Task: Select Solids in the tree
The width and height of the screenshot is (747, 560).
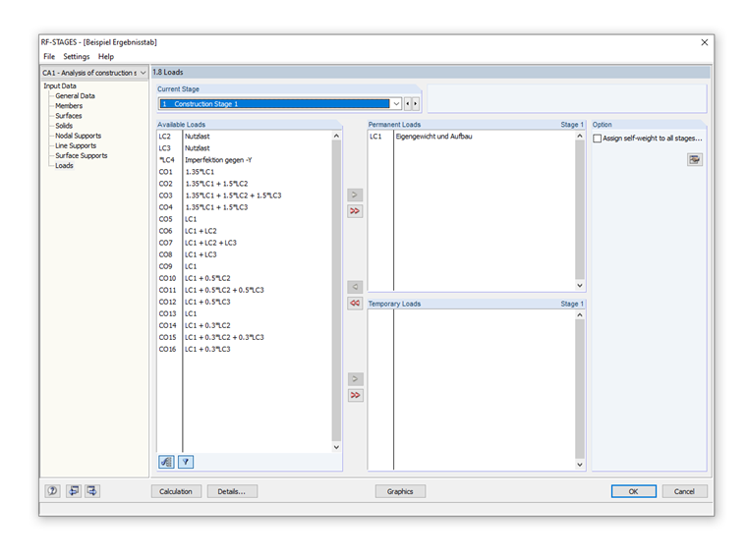Action: coord(64,126)
